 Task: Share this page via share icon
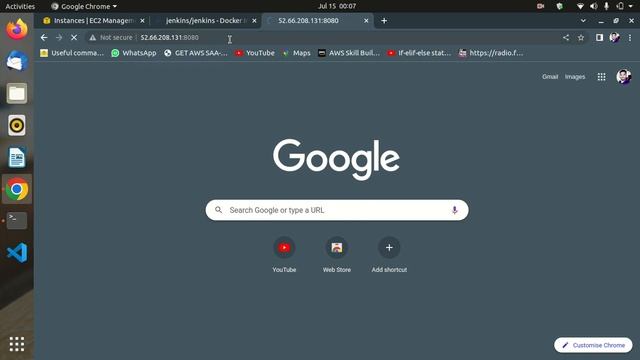coord(566,38)
